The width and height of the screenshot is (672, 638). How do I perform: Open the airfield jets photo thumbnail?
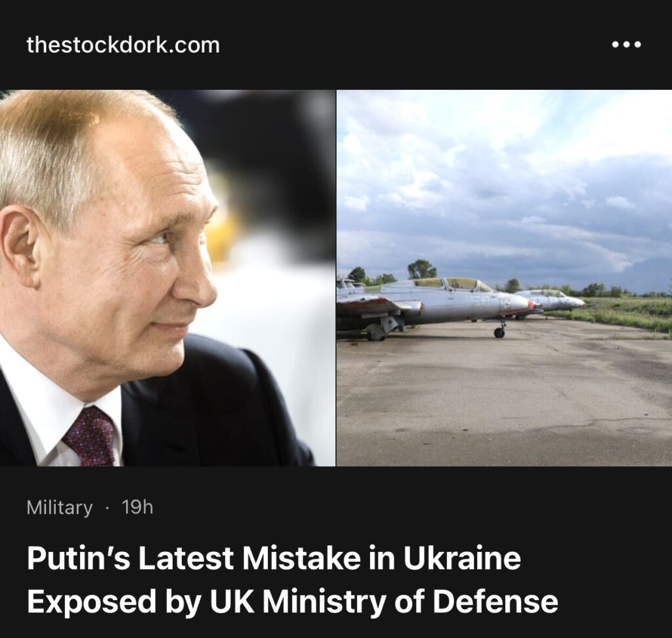click(x=505, y=278)
